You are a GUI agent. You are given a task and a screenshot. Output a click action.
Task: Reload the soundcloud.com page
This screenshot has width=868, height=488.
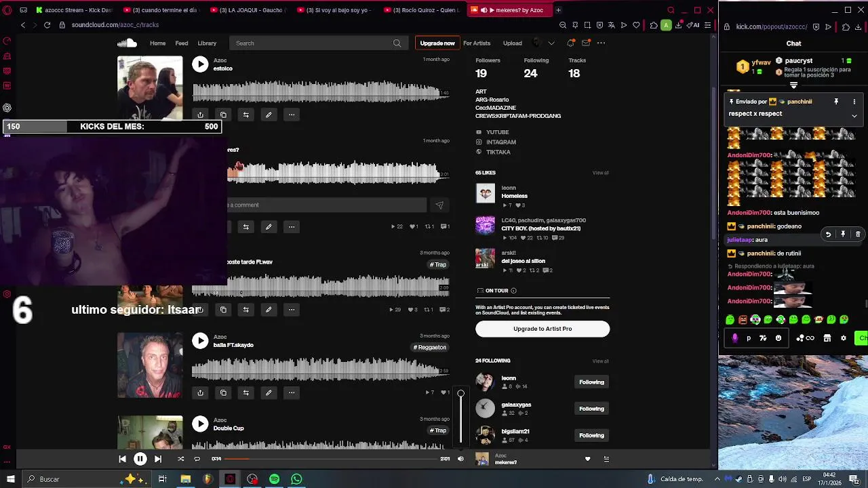pyautogui.click(x=47, y=25)
